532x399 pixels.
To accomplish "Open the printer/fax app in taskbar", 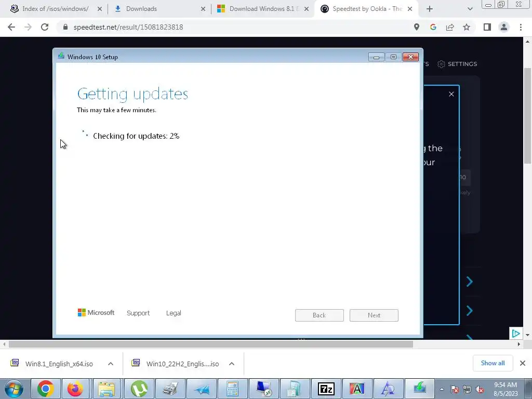I will pyautogui.click(x=170, y=389).
